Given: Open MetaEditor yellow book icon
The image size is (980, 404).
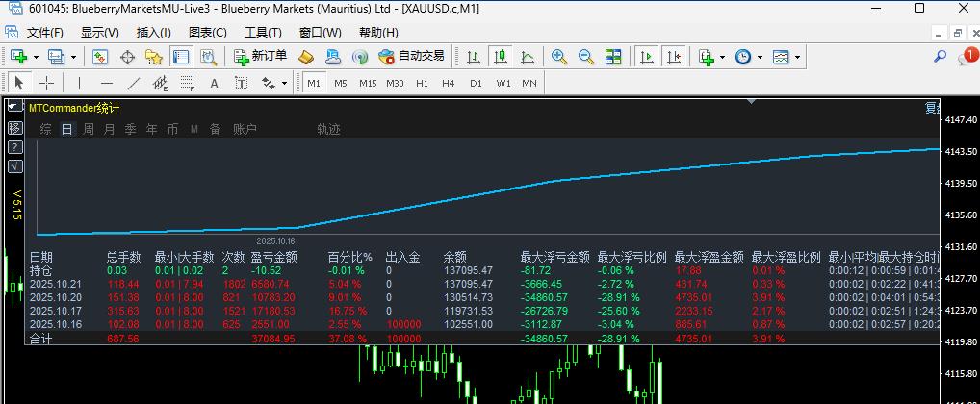Looking at the screenshot, I should (x=305, y=57).
